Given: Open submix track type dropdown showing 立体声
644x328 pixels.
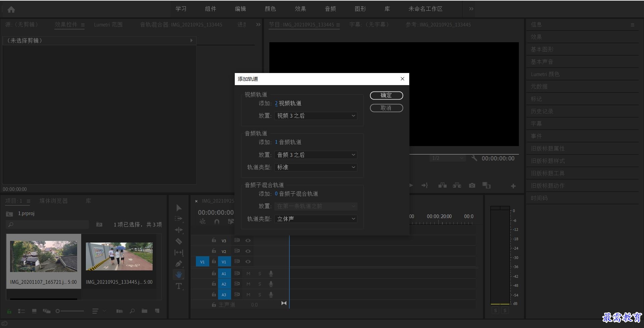Looking at the screenshot, I should click(x=316, y=219).
